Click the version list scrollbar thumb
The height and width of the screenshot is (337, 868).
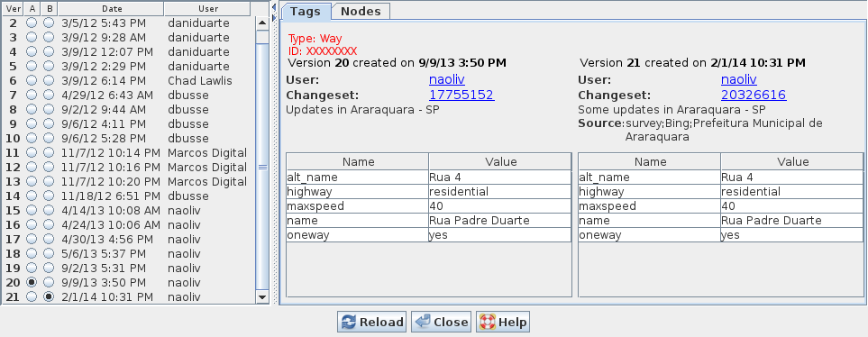[x=262, y=167]
